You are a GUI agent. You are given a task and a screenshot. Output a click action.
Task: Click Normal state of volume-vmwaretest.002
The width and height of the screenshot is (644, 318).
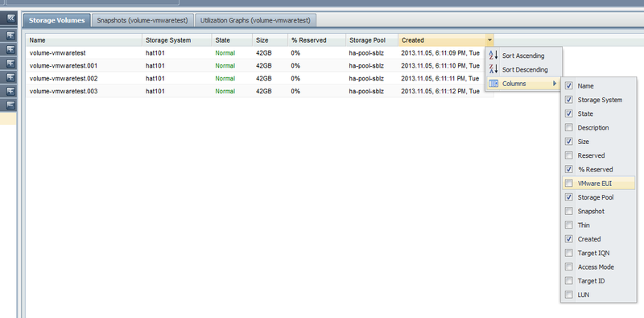225,78
